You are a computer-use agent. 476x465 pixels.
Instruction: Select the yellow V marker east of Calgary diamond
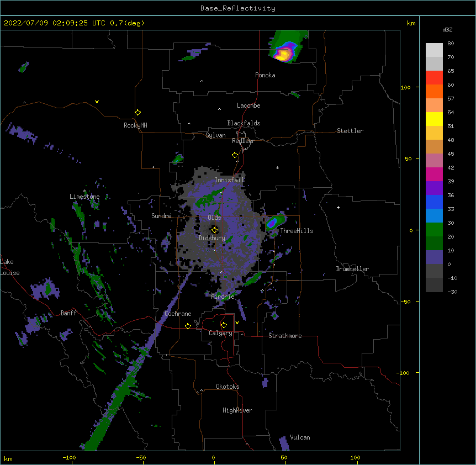click(x=237, y=323)
